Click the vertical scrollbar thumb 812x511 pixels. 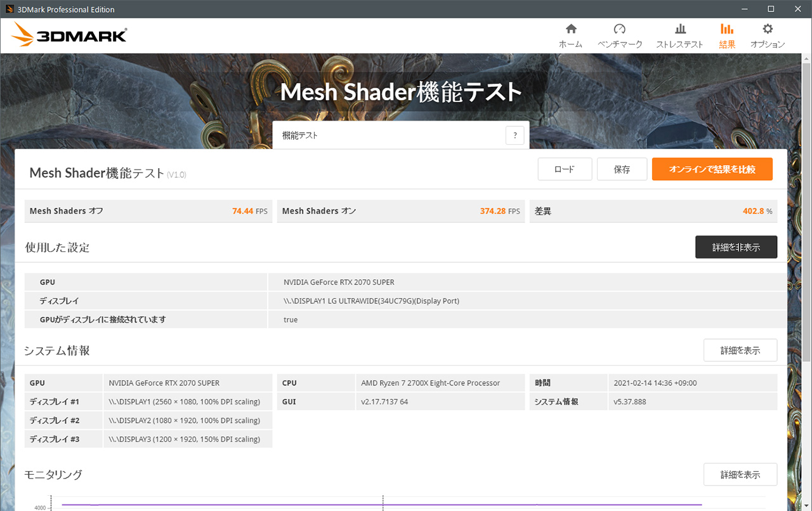click(806, 211)
